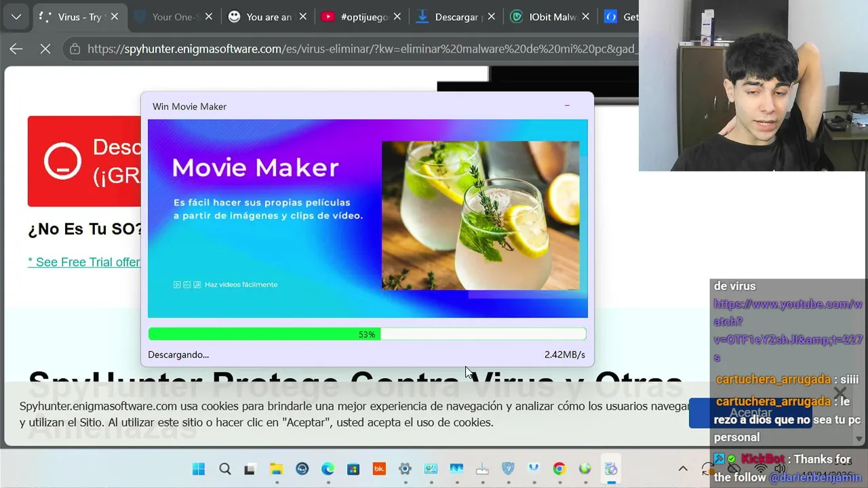Open Windows Search from the taskbar
Screen dimensions: 868x488
225,469
